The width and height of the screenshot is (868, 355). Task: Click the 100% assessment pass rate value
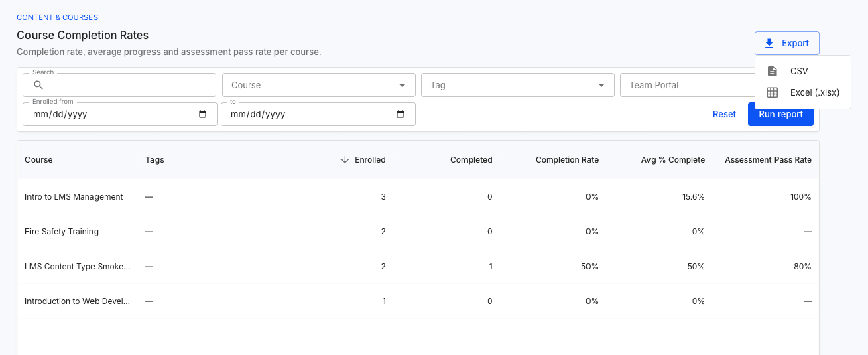click(800, 197)
